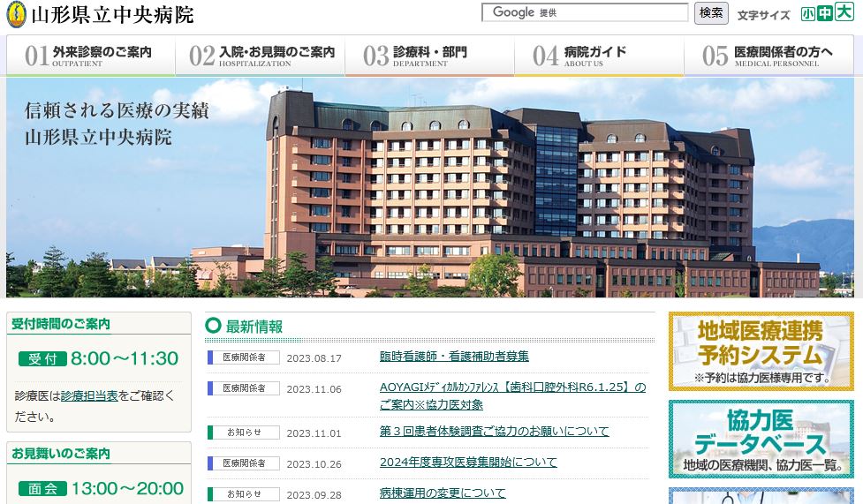This screenshot has height=504, width=863.
Task: Click the 診療担当表 link
Action: click(x=89, y=396)
